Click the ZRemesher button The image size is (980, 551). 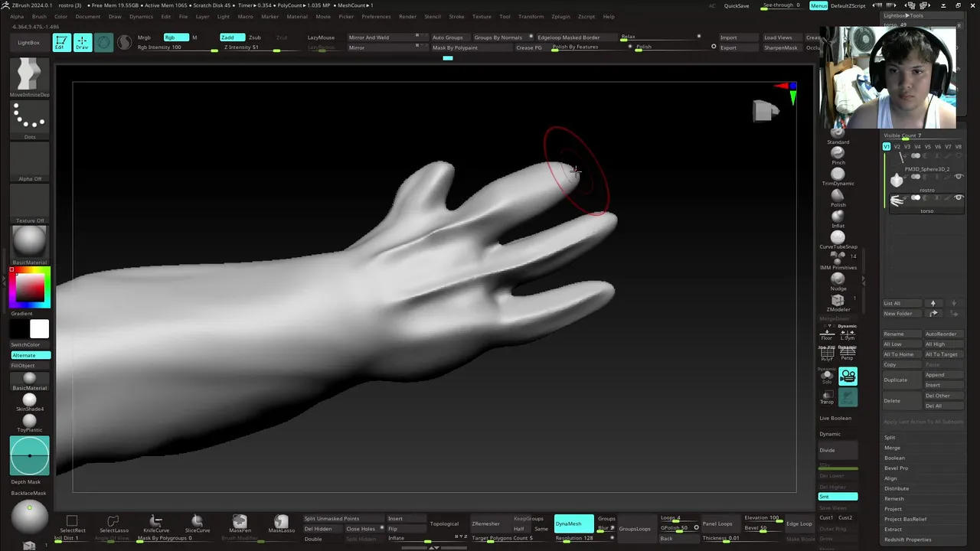click(485, 523)
